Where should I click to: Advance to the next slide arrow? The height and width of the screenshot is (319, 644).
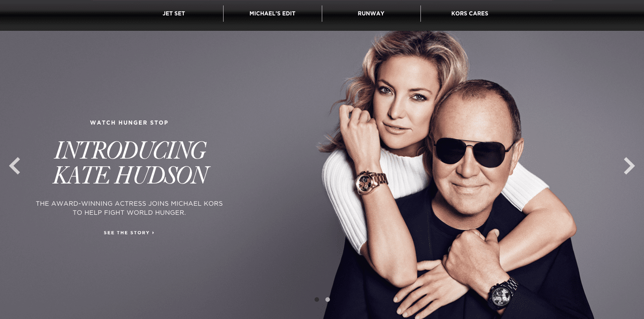click(629, 166)
